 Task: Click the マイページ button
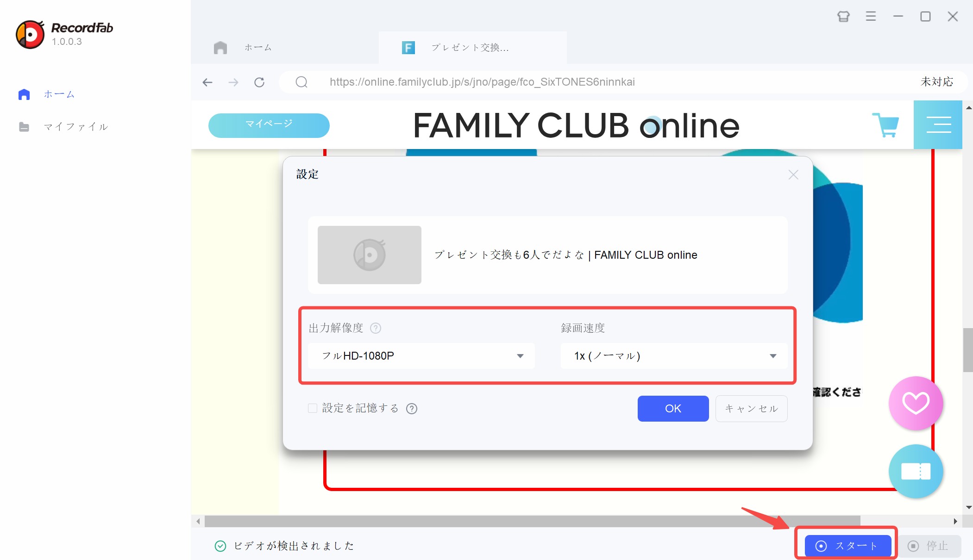point(269,125)
